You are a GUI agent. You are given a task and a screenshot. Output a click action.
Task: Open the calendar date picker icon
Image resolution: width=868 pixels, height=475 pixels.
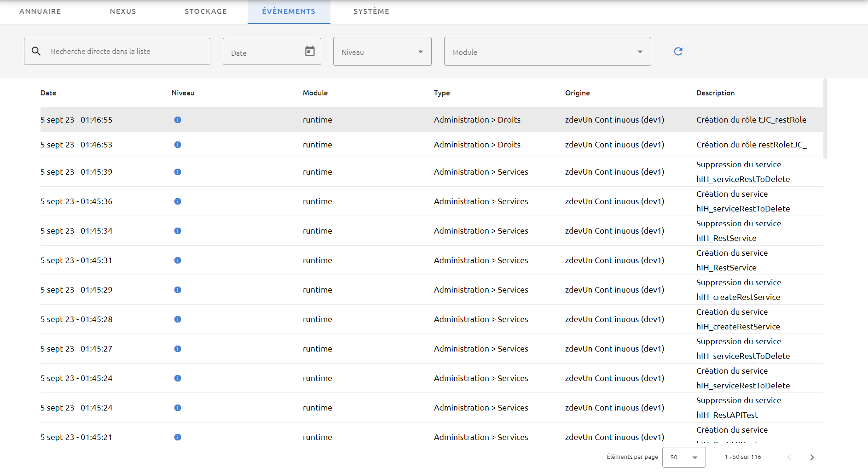310,51
